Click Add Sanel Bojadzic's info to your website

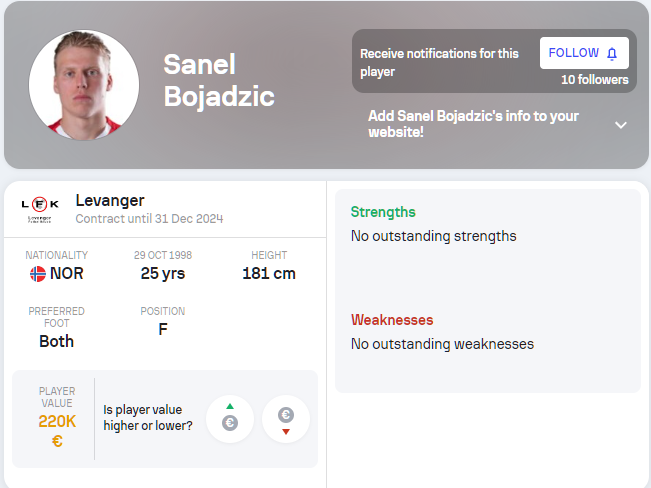tap(473, 124)
